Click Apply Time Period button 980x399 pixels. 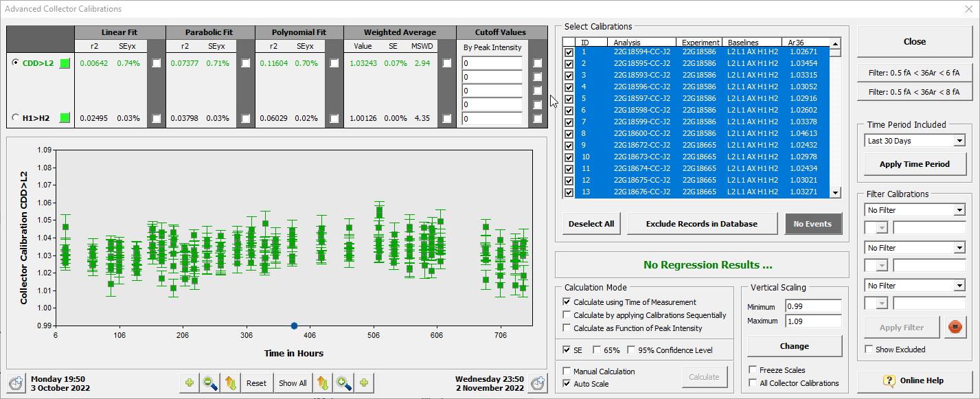(914, 164)
